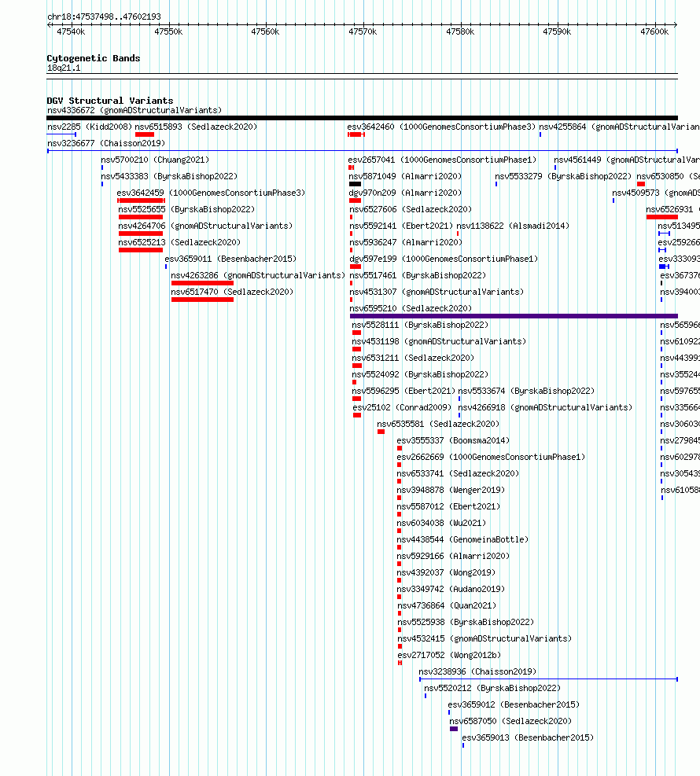Open the nsv6515893 (Sedlazeck2020) variant
Image resolution: width=700 pixels, height=776 pixels.
(x=196, y=127)
